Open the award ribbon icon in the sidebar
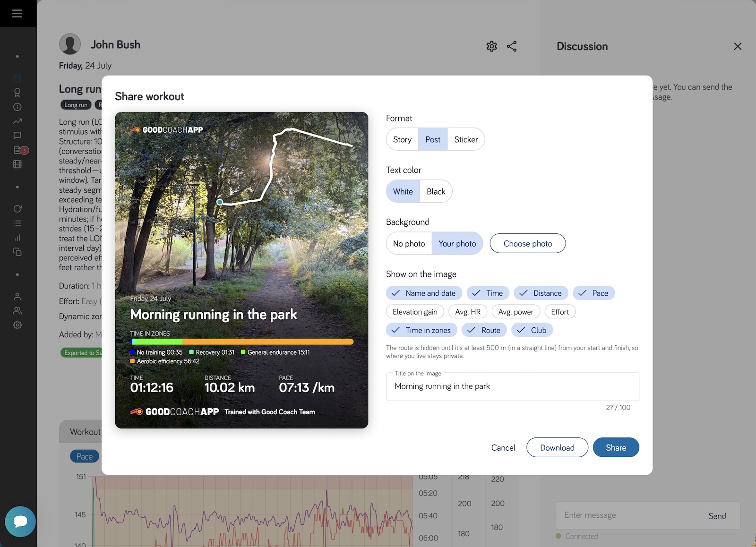The width and height of the screenshot is (756, 547). pos(17,93)
